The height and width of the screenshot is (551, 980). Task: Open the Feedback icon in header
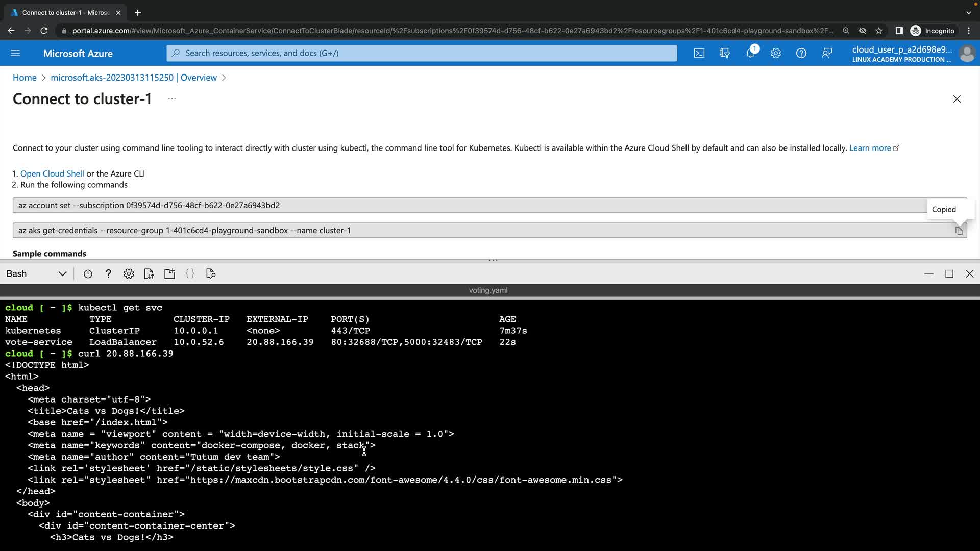tap(827, 53)
